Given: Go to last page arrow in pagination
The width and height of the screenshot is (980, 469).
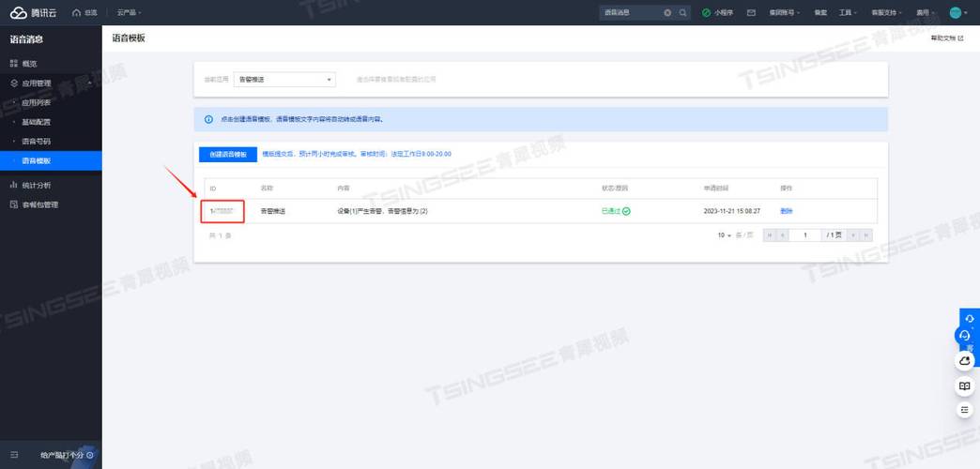Looking at the screenshot, I should coord(865,235).
